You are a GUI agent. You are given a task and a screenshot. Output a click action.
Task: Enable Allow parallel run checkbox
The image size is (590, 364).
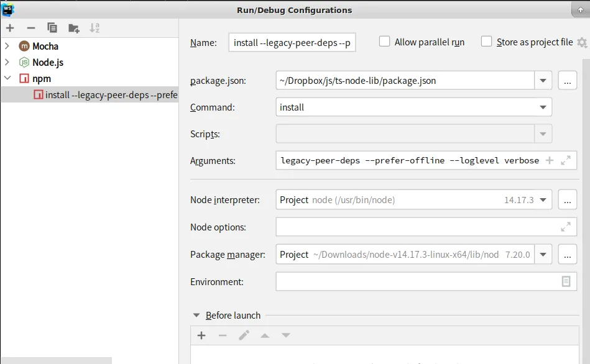tap(384, 42)
